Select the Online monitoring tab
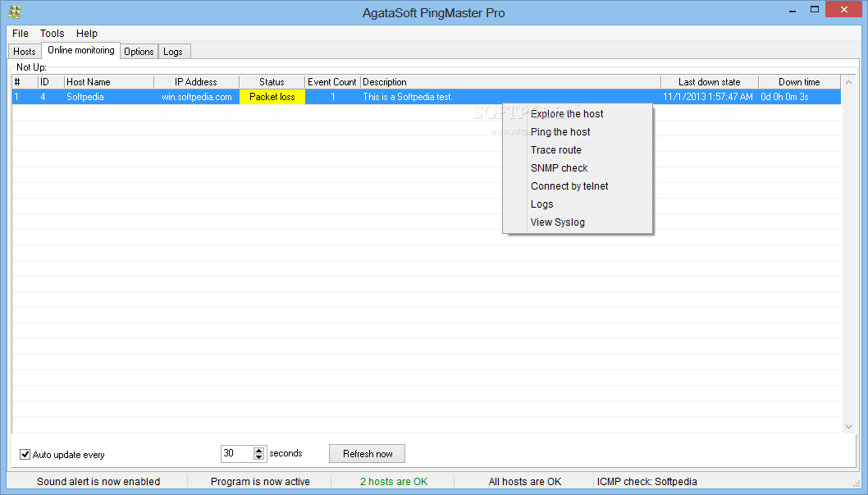868x495 pixels. coord(81,50)
